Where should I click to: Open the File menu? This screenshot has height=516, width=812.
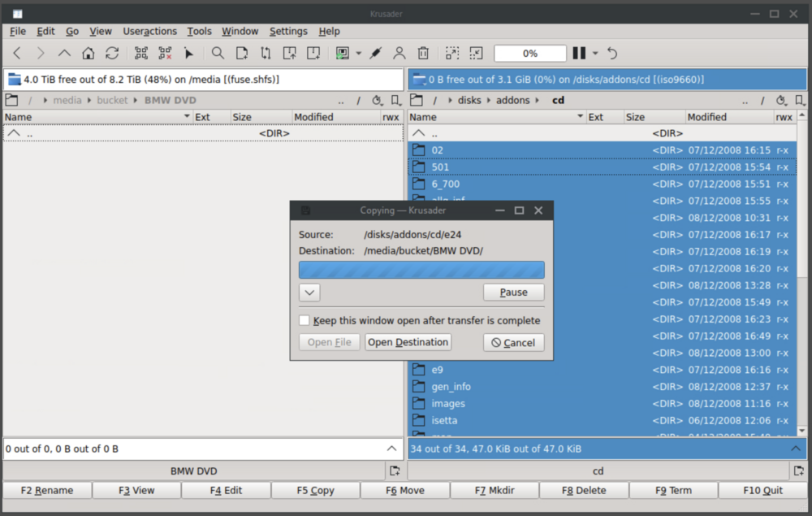coord(18,31)
